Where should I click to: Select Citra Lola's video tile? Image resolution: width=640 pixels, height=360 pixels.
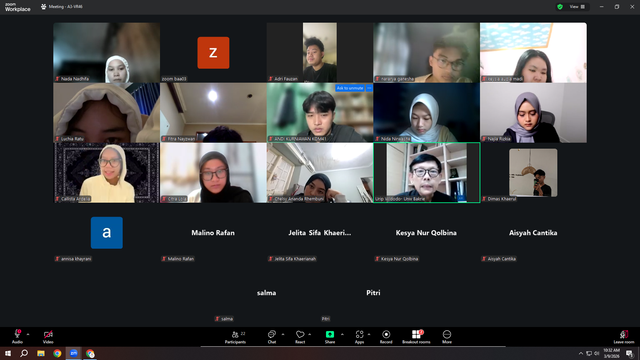click(213, 173)
